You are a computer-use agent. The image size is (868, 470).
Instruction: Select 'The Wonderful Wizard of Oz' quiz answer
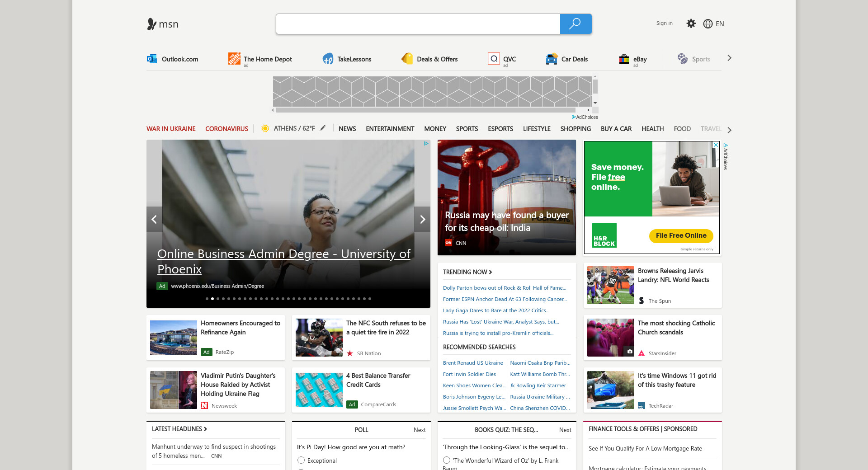click(x=447, y=460)
